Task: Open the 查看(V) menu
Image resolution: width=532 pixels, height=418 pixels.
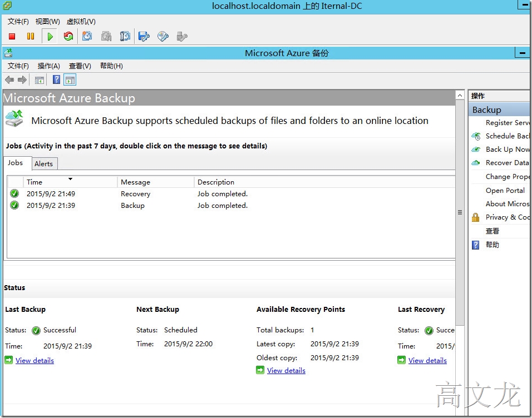Action: pos(80,66)
